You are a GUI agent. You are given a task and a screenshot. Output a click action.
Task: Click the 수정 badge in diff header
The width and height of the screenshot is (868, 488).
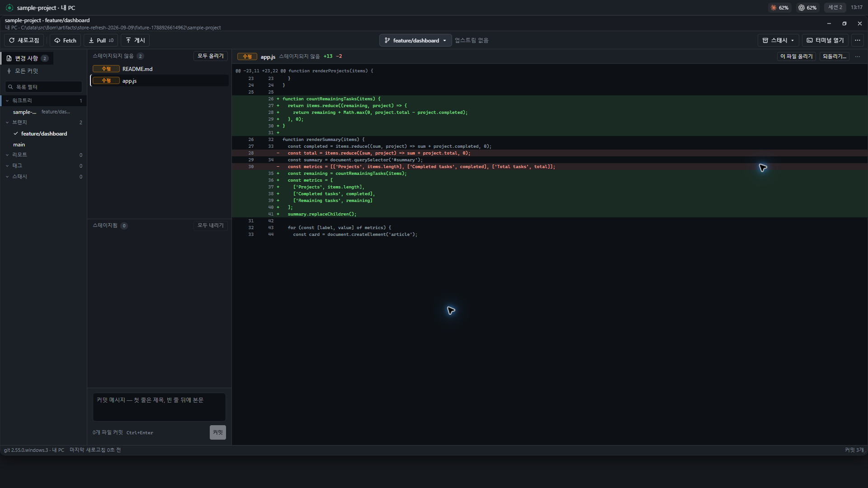pyautogui.click(x=247, y=56)
